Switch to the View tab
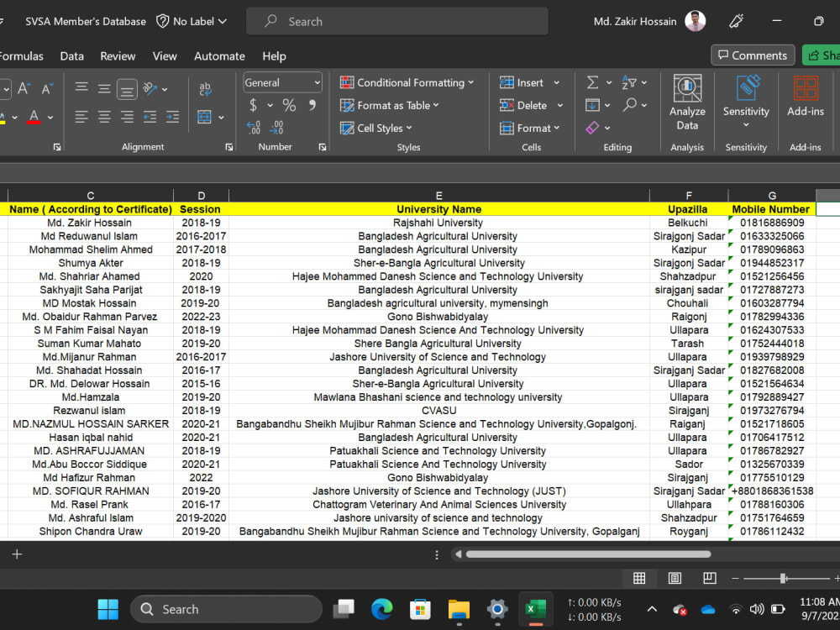The image size is (840, 630). pos(165,56)
